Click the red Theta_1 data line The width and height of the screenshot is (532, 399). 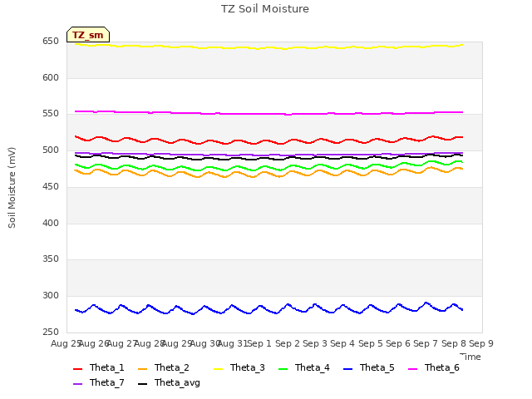click(268, 140)
